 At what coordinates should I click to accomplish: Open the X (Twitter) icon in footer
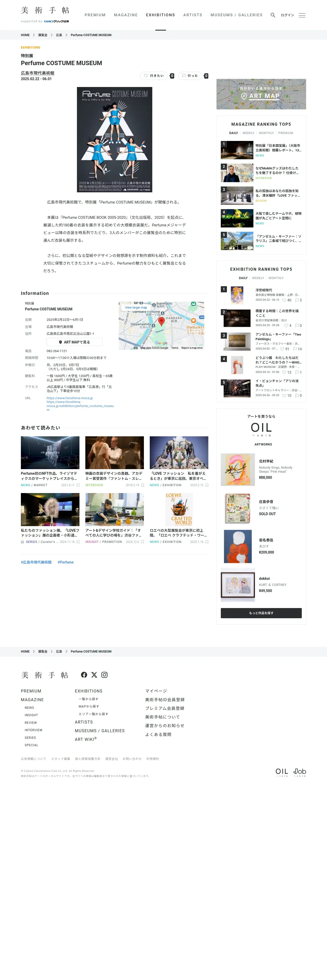(94, 675)
